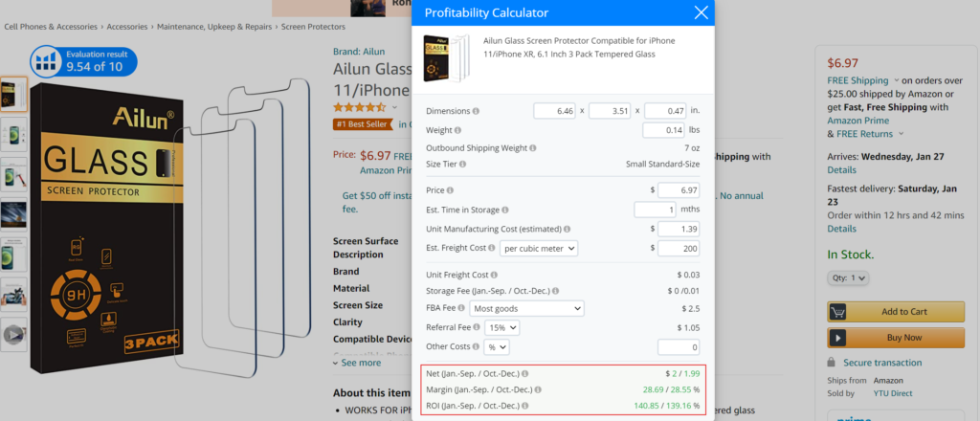Click the Unit Manufacturing Cost input field
The height and width of the screenshot is (421, 980).
(679, 229)
